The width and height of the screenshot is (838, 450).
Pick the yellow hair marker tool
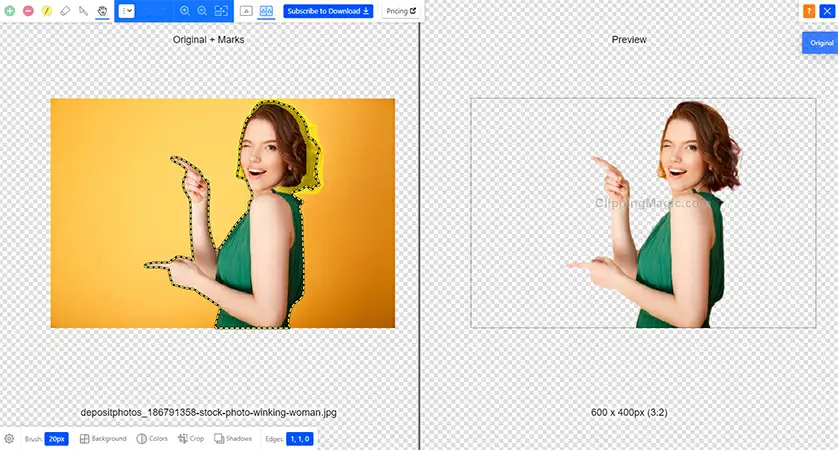pos(46,11)
